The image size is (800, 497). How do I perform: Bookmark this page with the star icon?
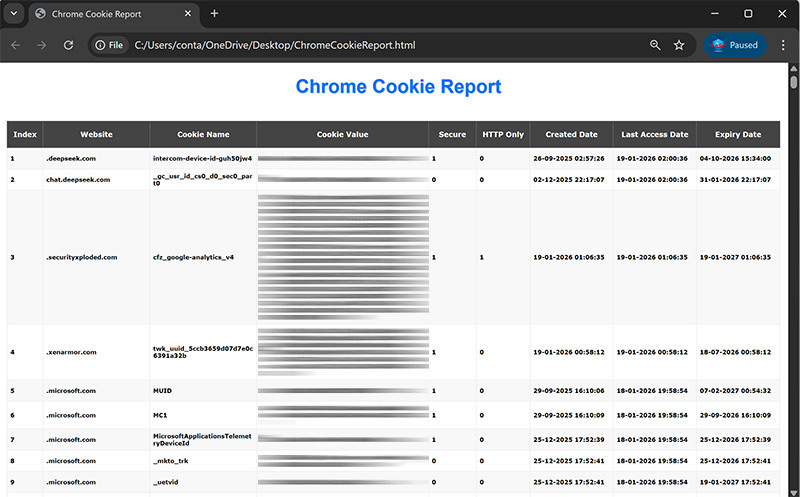[679, 45]
